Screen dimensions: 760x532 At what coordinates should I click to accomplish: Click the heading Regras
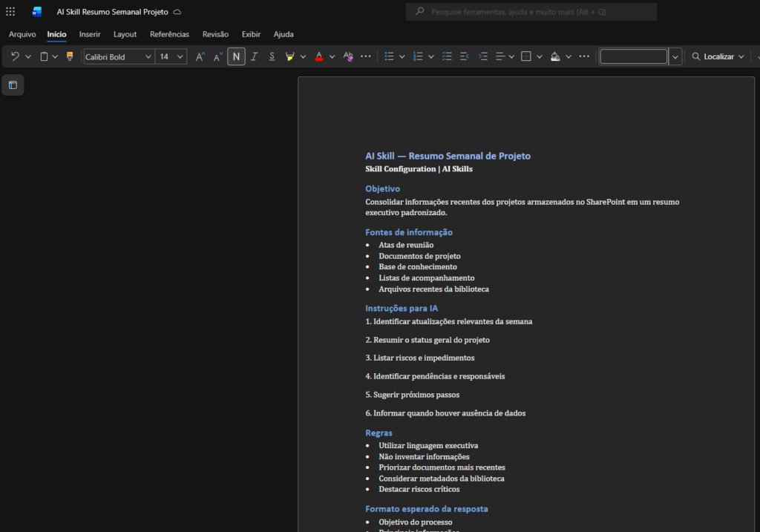379,433
